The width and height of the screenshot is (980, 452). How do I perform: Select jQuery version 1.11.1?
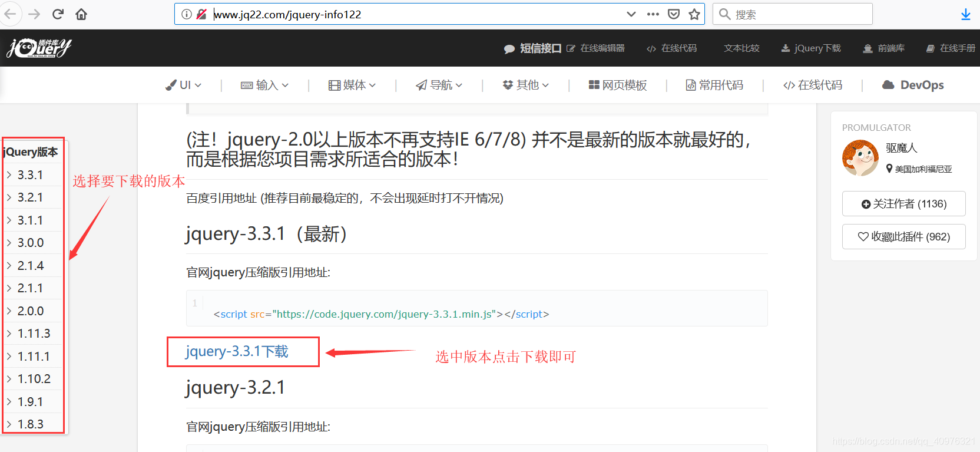[34, 357]
